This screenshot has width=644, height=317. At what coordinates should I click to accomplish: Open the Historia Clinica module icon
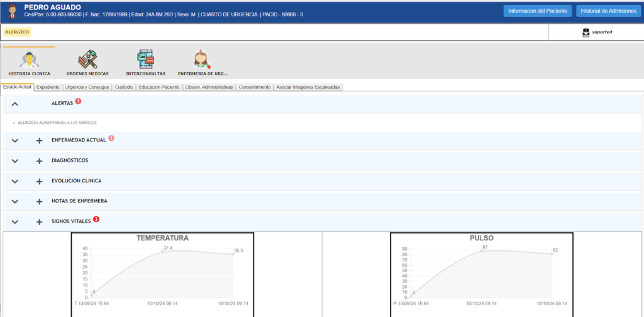pyautogui.click(x=29, y=61)
